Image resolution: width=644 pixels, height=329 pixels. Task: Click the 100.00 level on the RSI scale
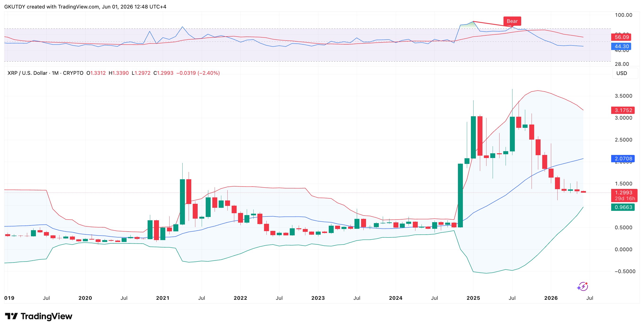point(623,15)
